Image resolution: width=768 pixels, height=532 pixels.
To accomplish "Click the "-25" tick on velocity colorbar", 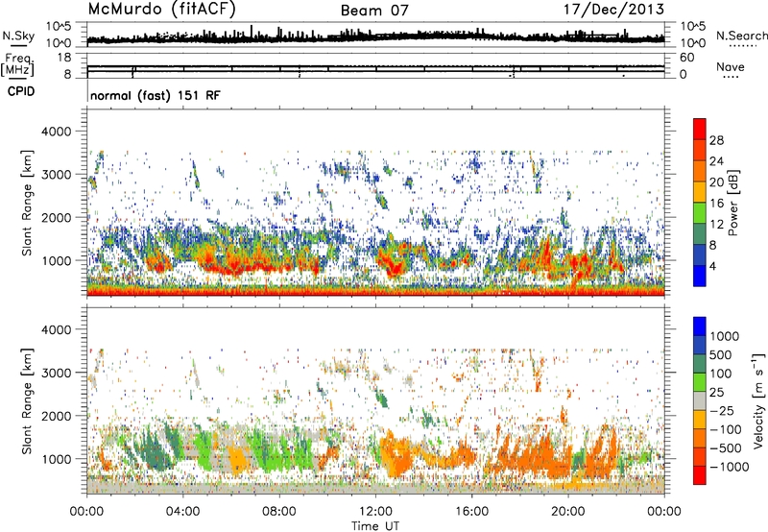I will 721,411.
